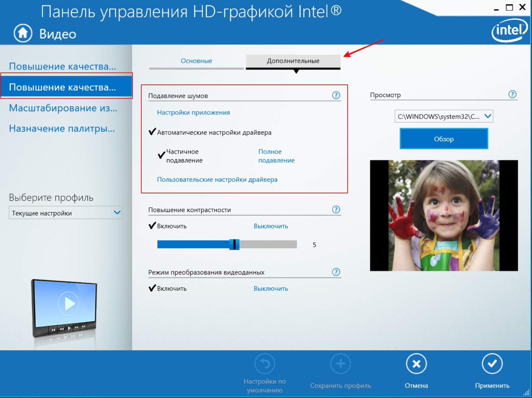Disable contrast enhancement with Выключить
This screenshot has height=398, width=532.
pyautogui.click(x=271, y=226)
